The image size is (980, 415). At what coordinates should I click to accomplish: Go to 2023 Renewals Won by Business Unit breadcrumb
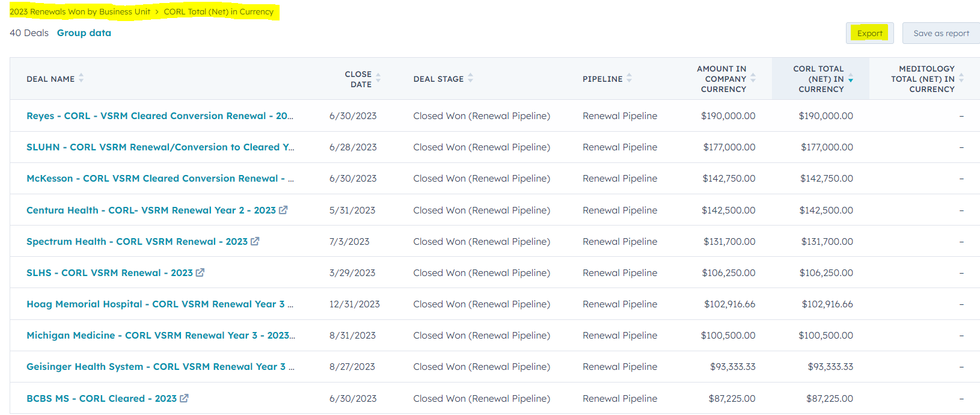[80, 11]
